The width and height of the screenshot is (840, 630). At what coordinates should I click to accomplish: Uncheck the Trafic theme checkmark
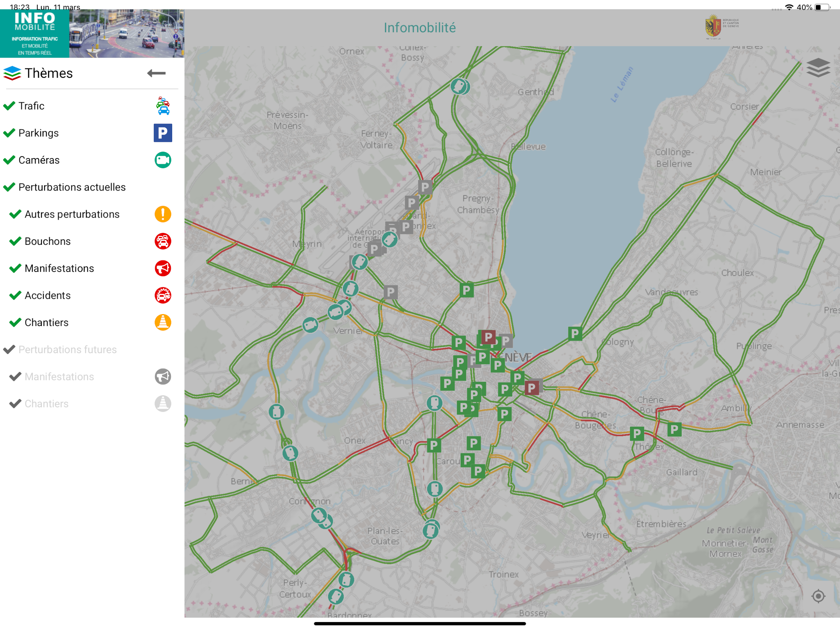click(9, 106)
